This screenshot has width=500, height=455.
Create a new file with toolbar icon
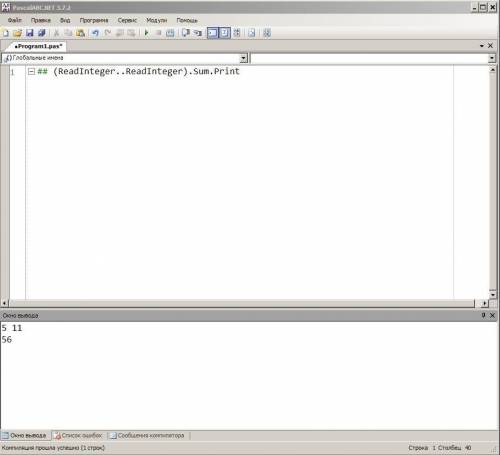pos(6,33)
